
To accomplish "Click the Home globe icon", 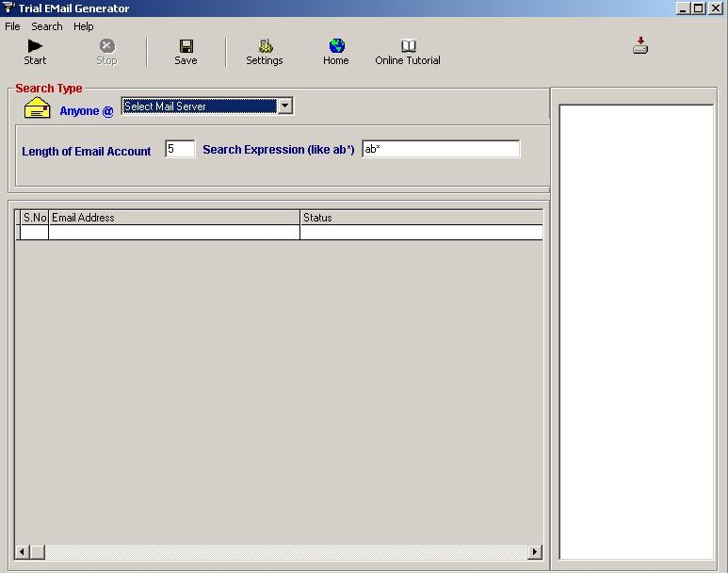I will coord(336,45).
